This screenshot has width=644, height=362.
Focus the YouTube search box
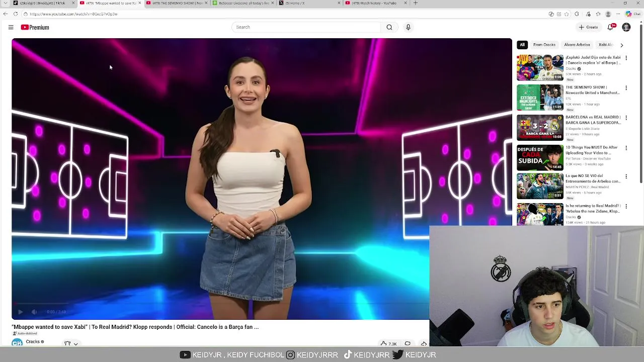tap(306, 27)
